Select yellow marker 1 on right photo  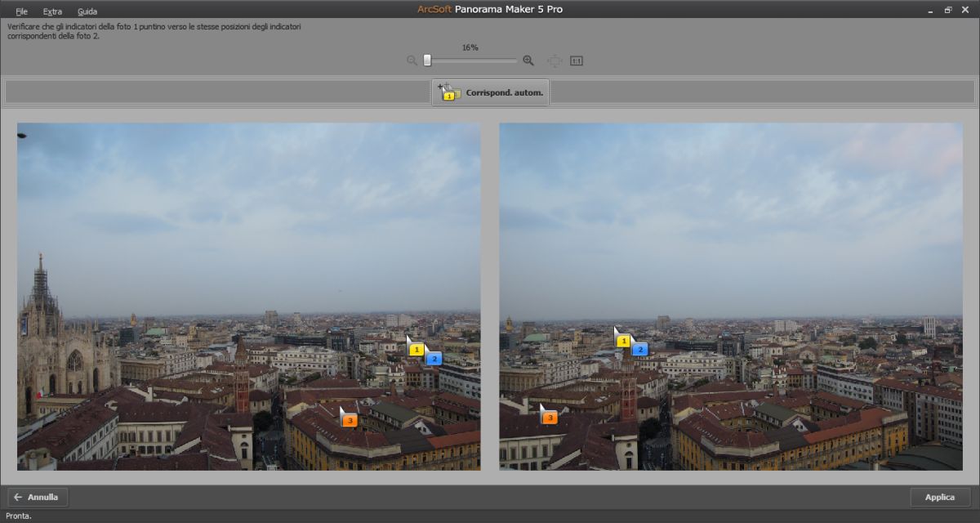pyautogui.click(x=623, y=340)
